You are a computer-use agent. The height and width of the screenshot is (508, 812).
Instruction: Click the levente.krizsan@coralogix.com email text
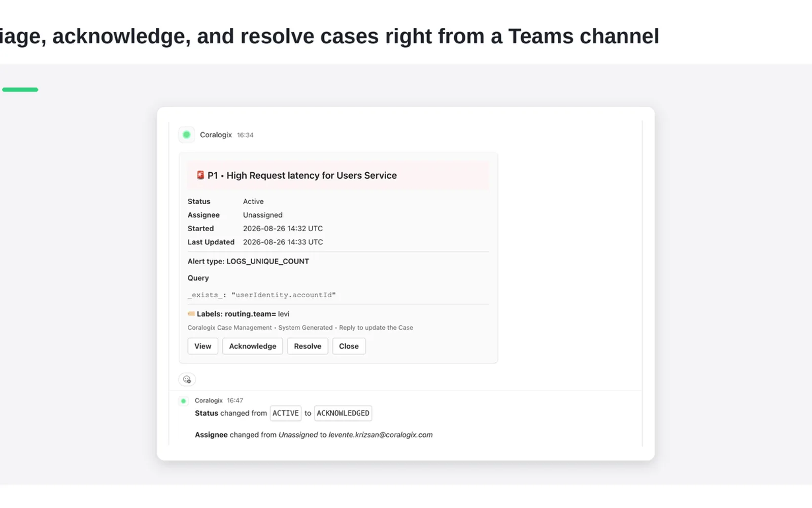click(381, 435)
